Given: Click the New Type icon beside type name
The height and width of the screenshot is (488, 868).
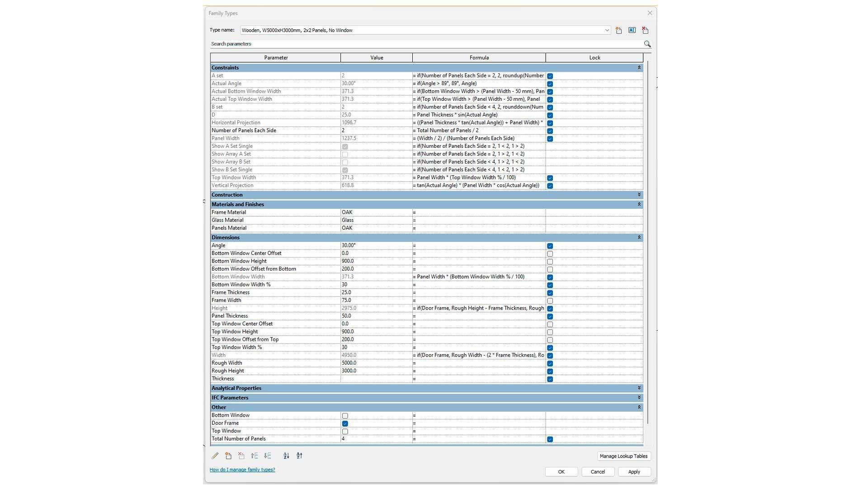Looking at the screenshot, I should (x=618, y=30).
